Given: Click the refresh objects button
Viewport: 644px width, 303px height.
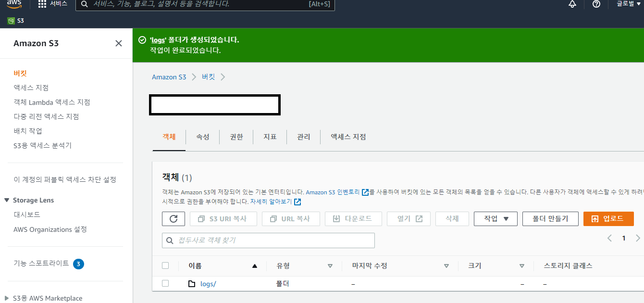Looking at the screenshot, I should click(174, 219).
